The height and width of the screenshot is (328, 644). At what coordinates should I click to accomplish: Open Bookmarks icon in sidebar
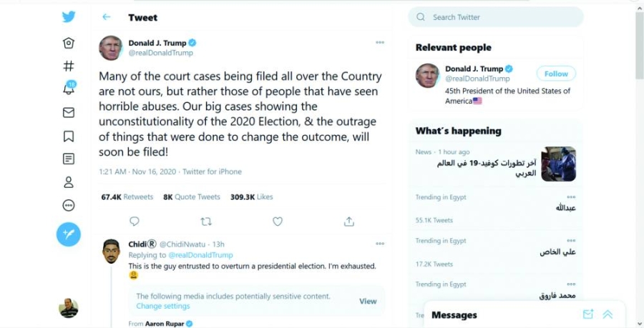click(69, 136)
